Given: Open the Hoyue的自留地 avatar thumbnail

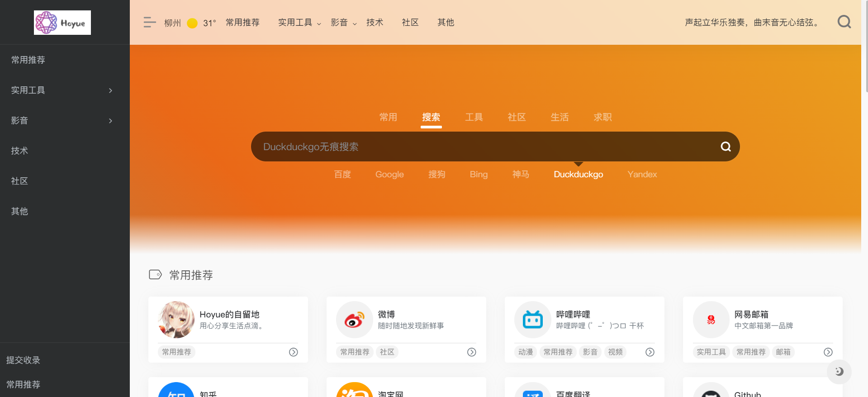Looking at the screenshot, I should click(x=176, y=320).
